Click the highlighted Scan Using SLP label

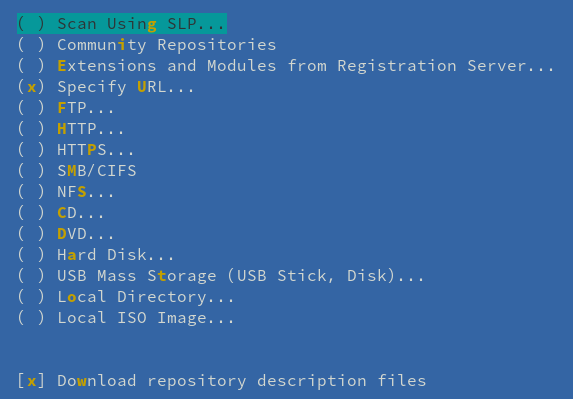click(141, 24)
